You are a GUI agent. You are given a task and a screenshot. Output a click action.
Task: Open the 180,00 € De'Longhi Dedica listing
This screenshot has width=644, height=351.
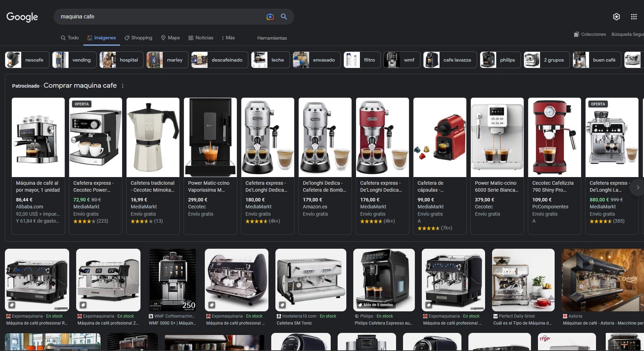[x=268, y=166]
